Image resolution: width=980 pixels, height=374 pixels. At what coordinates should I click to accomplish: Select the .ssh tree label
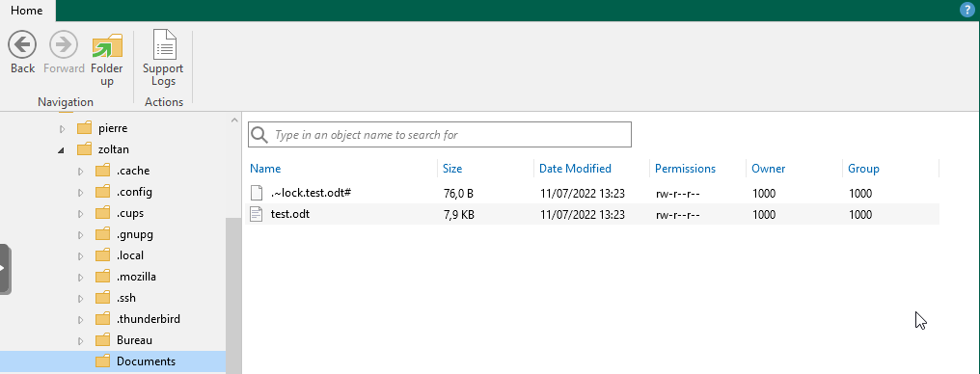(x=126, y=299)
